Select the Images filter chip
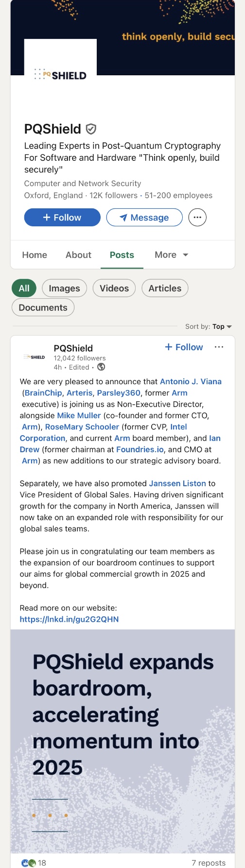Viewport: 245px width, 868px height. point(64,288)
